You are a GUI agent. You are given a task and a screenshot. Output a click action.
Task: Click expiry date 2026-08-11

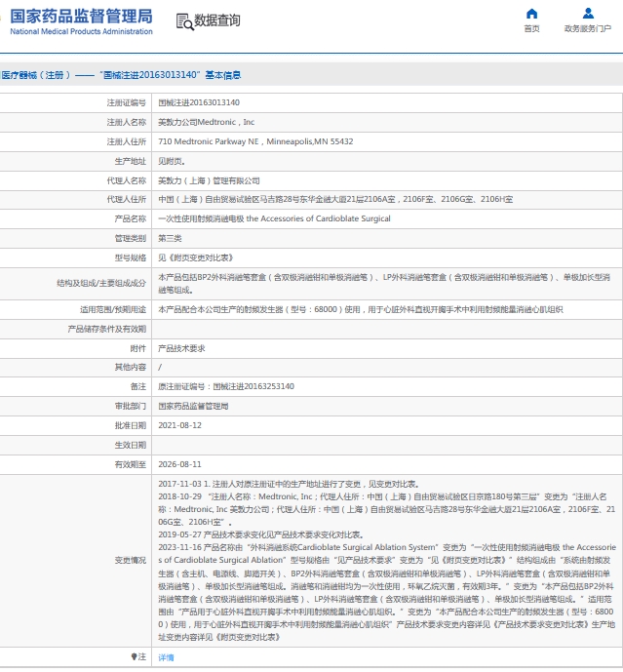(x=179, y=464)
